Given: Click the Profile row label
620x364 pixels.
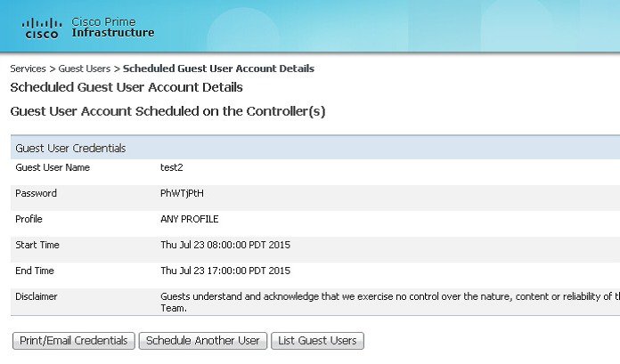Looking at the screenshot, I should point(29,219).
